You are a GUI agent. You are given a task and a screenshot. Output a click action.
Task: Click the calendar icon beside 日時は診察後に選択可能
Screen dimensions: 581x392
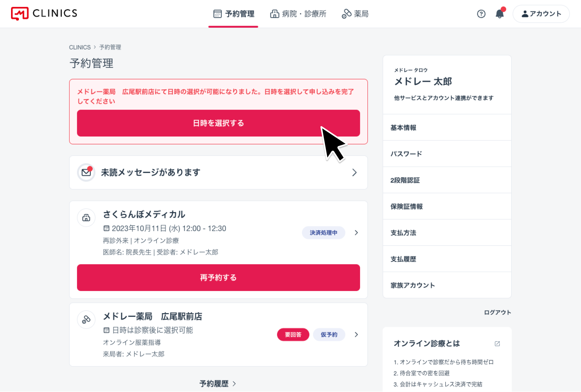pyautogui.click(x=106, y=330)
